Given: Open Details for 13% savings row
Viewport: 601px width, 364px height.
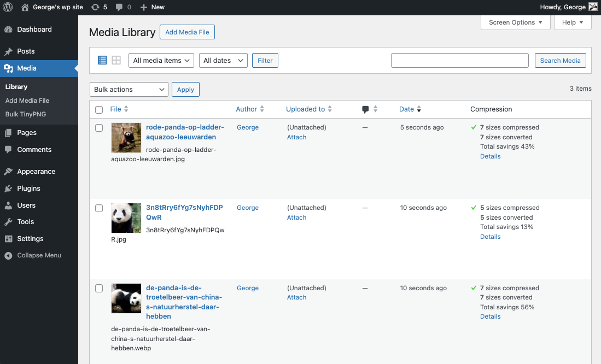Looking at the screenshot, I should (490, 237).
